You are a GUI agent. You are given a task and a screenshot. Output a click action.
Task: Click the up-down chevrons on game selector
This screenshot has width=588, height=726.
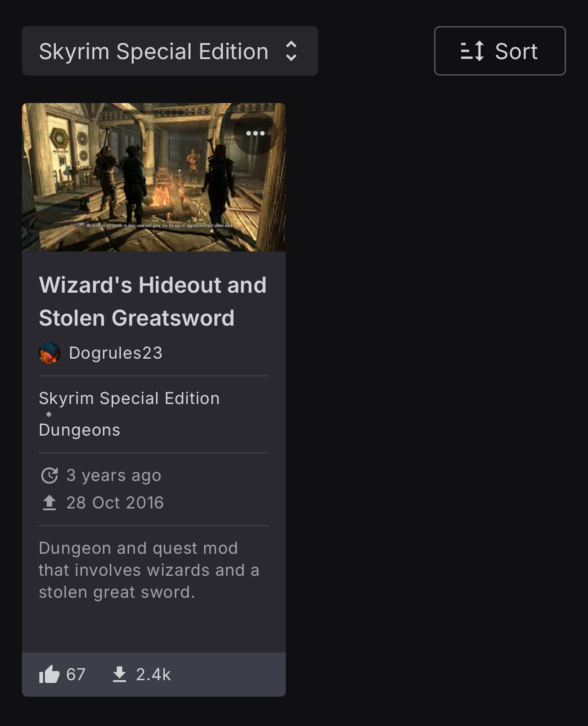click(x=291, y=51)
